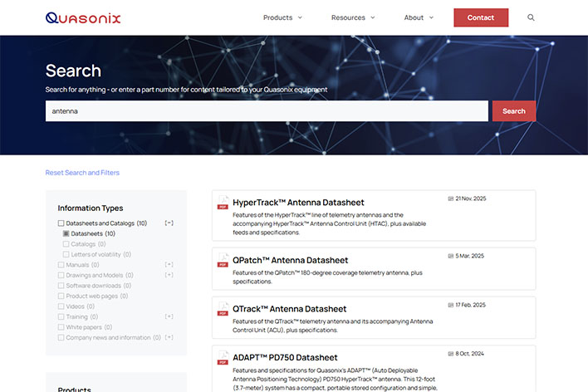Click calendar icon beside 21 Nov. 2025

[451, 199]
